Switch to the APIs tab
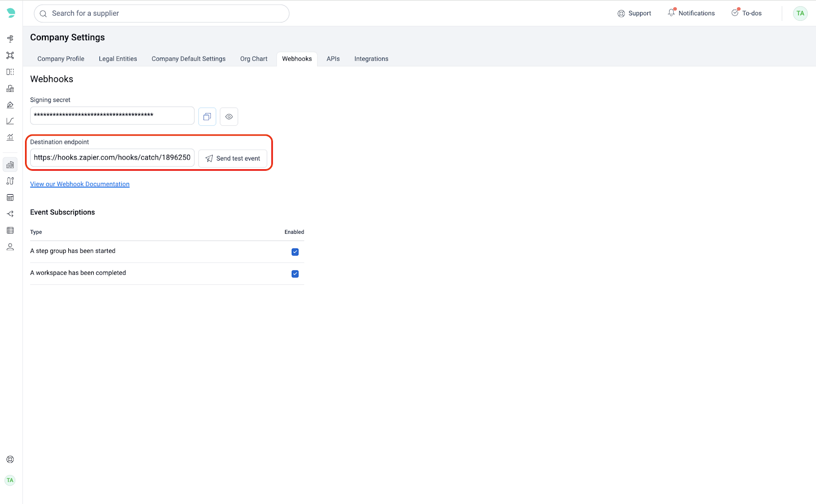816x504 pixels. [x=333, y=59]
